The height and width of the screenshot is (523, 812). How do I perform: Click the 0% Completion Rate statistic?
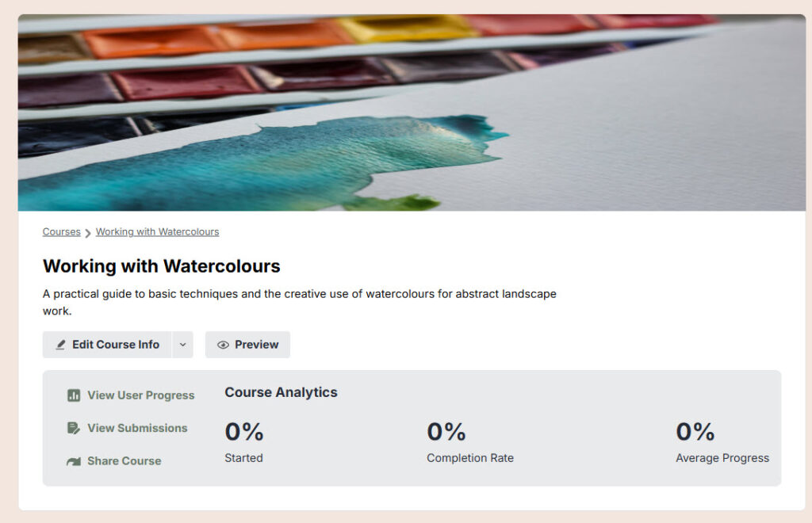(x=446, y=432)
